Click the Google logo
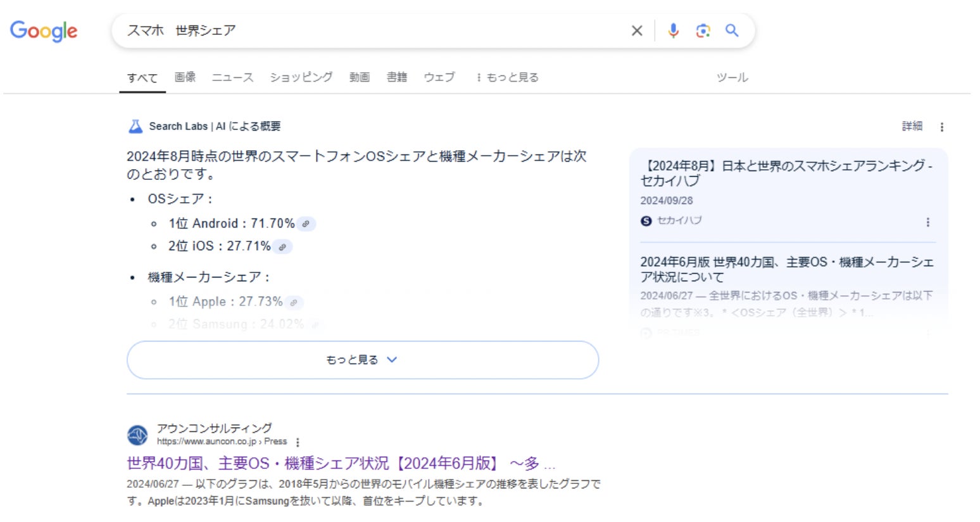Image resolution: width=980 pixels, height=522 pixels. pyautogui.click(x=44, y=30)
